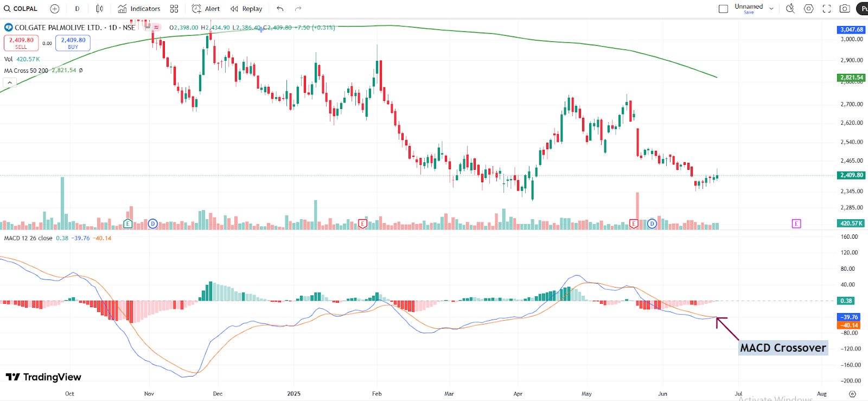Image resolution: width=868 pixels, height=401 pixels.
Task: Click the -200.00 MACD scale label
Action: point(851,381)
